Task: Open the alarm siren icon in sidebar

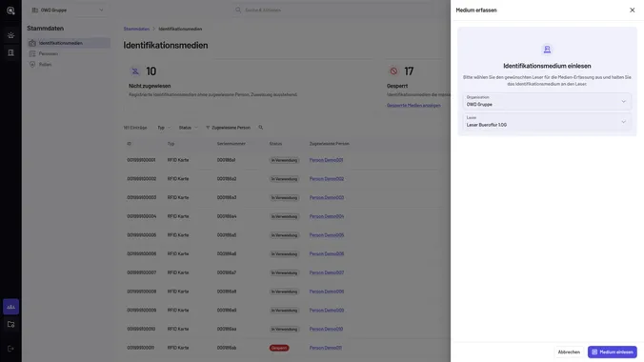Action: pos(10,35)
